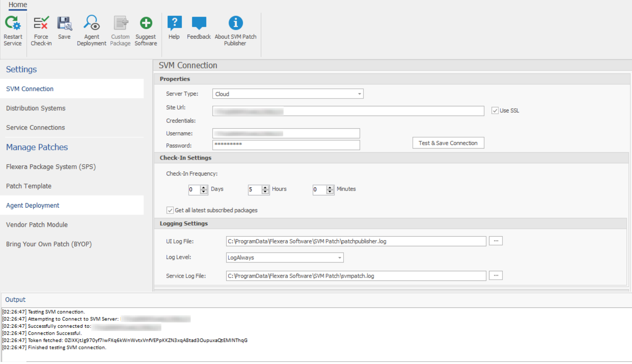Select SVM Connection in Settings sidebar

[72, 89]
